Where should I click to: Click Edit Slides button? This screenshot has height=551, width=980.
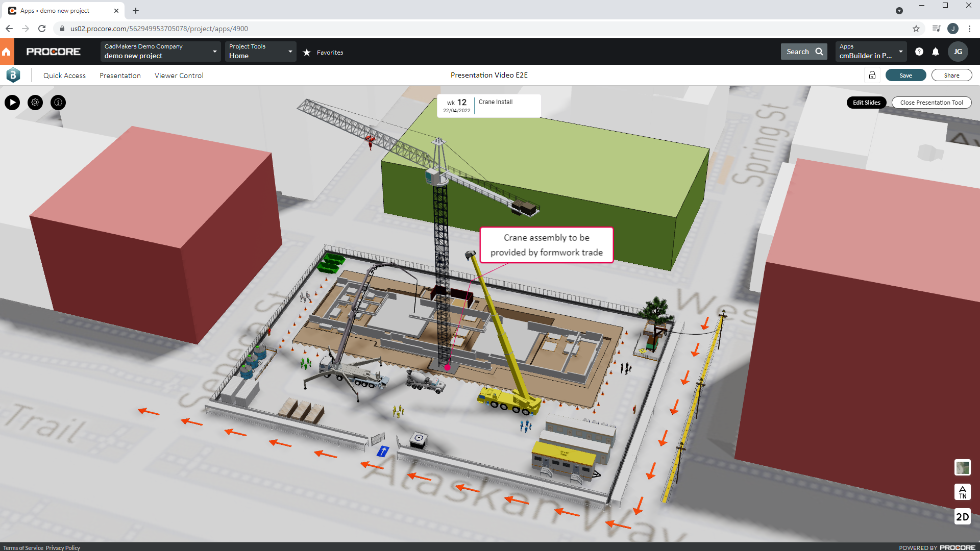pyautogui.click(x=867, y=103)
